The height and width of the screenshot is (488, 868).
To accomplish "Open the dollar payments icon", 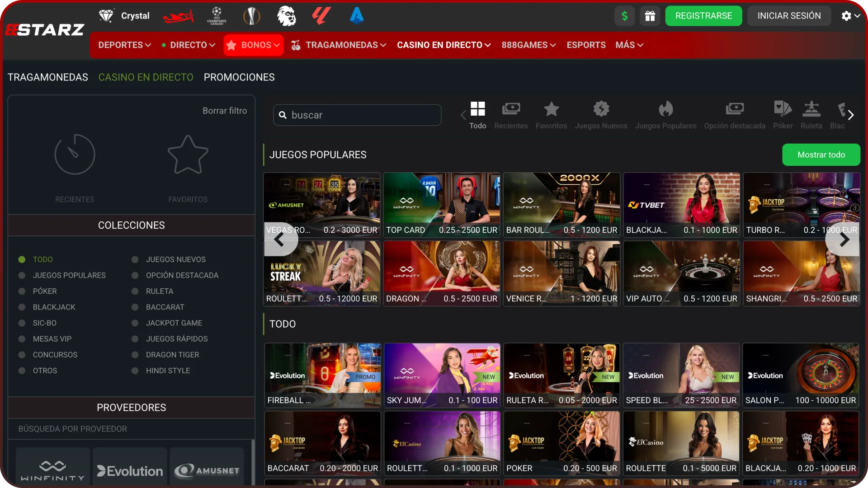I will (x=624, y=16).
